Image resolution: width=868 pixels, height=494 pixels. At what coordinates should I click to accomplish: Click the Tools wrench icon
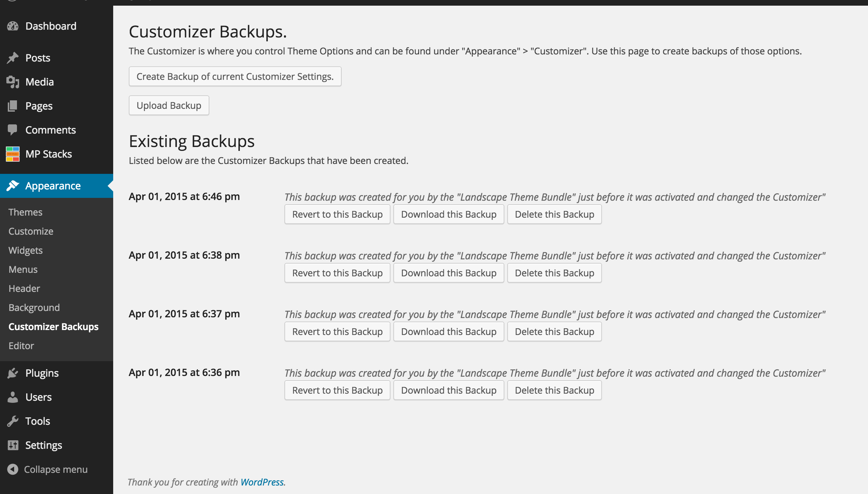(x=13, y=421)
